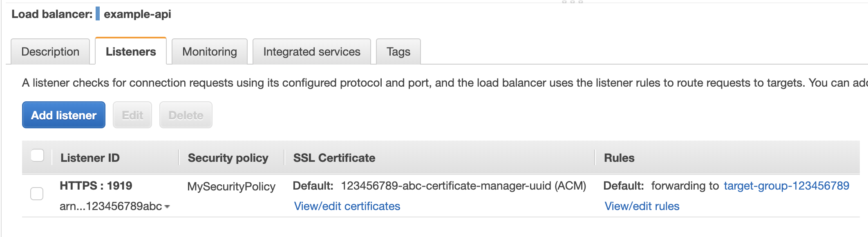Open the Monitoring tab
The image size is (868, 237).
point(210,51)
